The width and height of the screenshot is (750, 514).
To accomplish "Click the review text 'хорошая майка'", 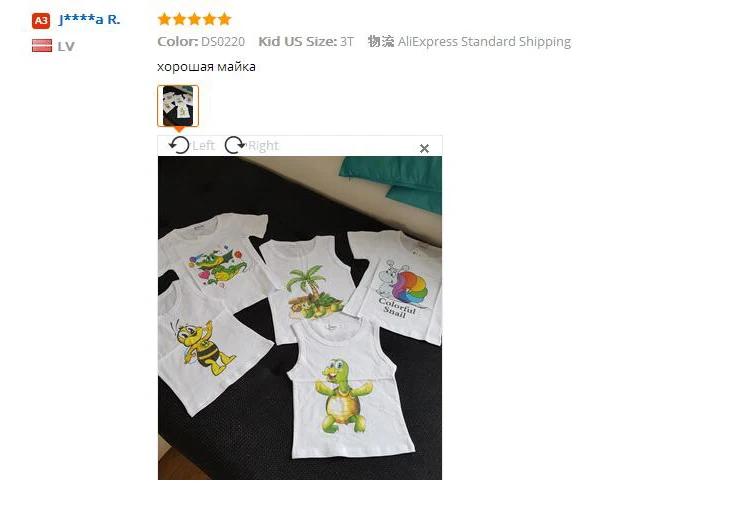I will (206, 67).
